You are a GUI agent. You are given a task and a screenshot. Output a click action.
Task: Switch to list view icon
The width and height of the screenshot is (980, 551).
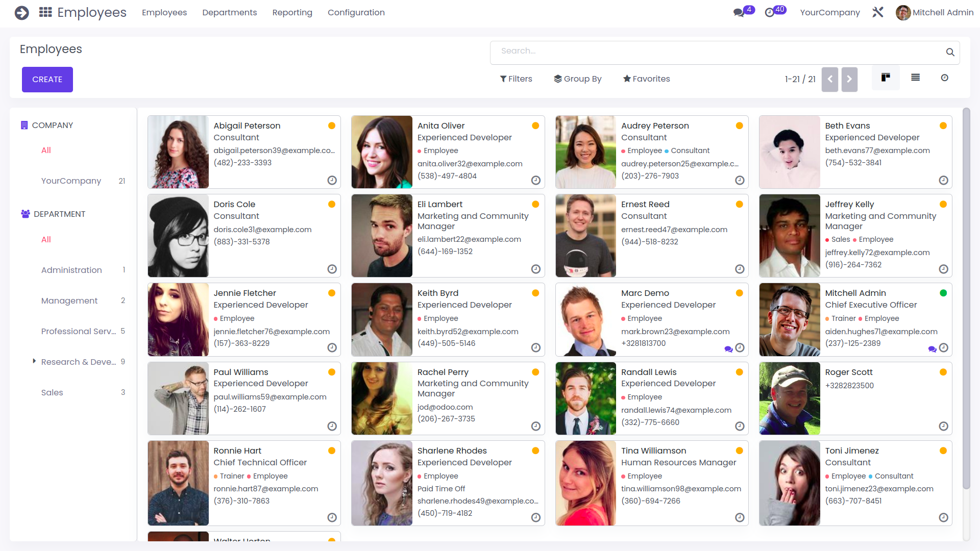(915, 78)
